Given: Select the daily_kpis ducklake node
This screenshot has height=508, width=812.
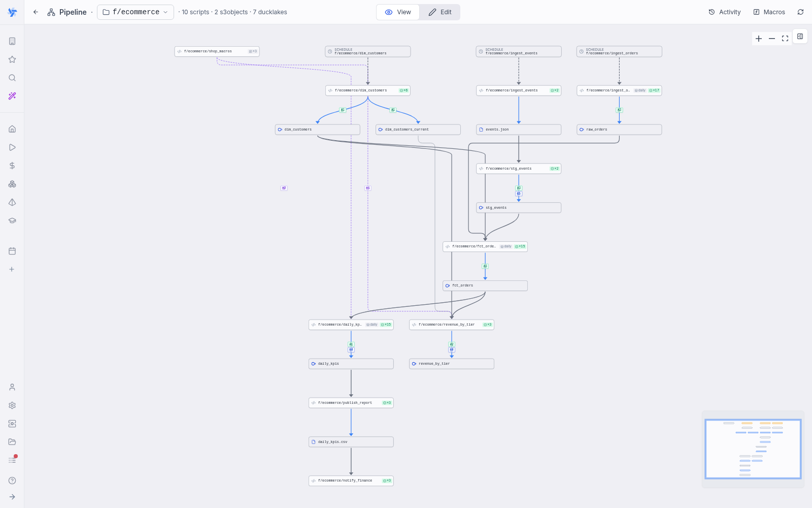Looking at the screenshot, I should click(351, 364).
